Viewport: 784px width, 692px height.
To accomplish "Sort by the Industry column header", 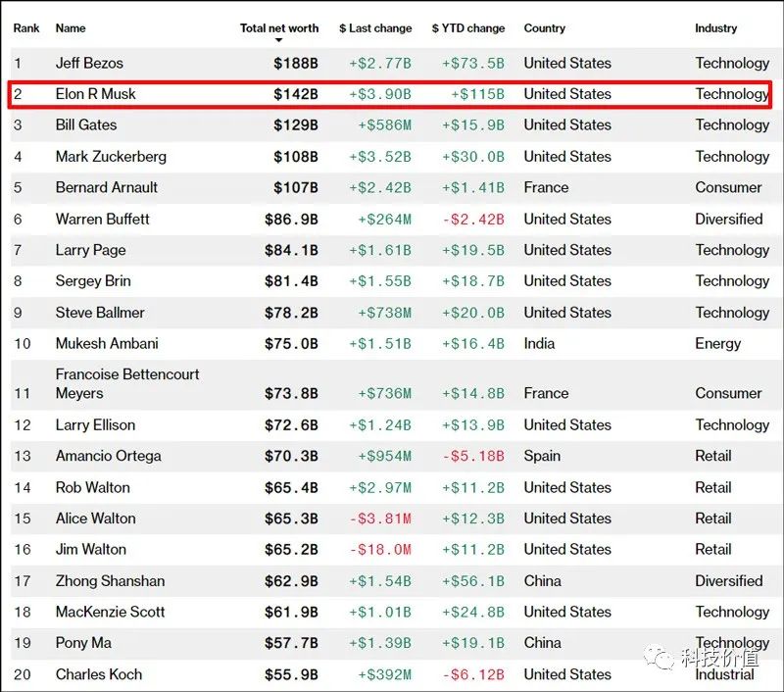I will point(716,28).
